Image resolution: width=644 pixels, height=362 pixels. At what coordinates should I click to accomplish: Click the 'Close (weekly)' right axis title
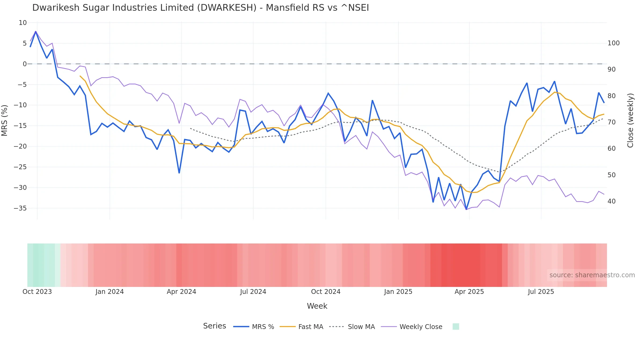point(630,120)
